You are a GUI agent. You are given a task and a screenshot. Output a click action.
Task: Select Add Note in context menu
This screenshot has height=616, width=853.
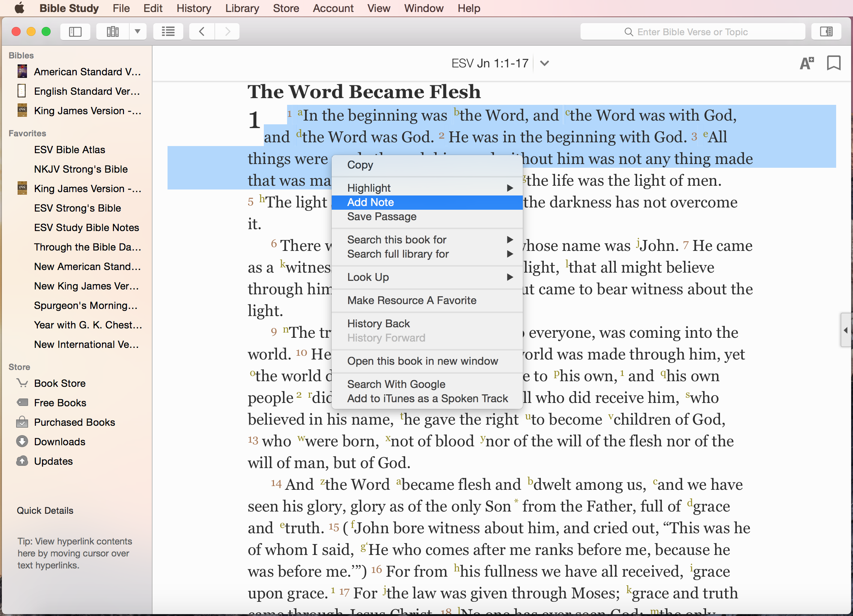(370, 202)
